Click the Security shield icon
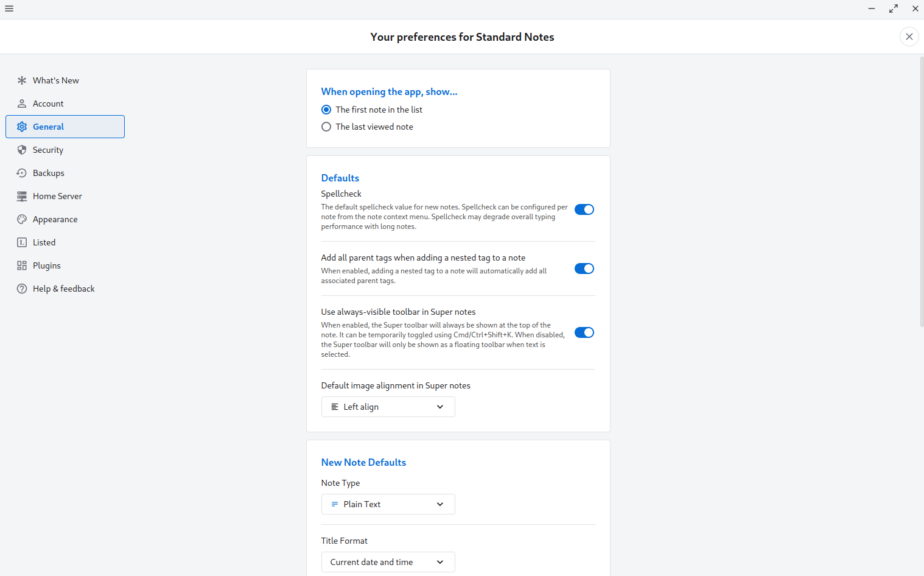The height and width of the screenshot is (576, 924). pyautogui.click(x=22, y=150)
